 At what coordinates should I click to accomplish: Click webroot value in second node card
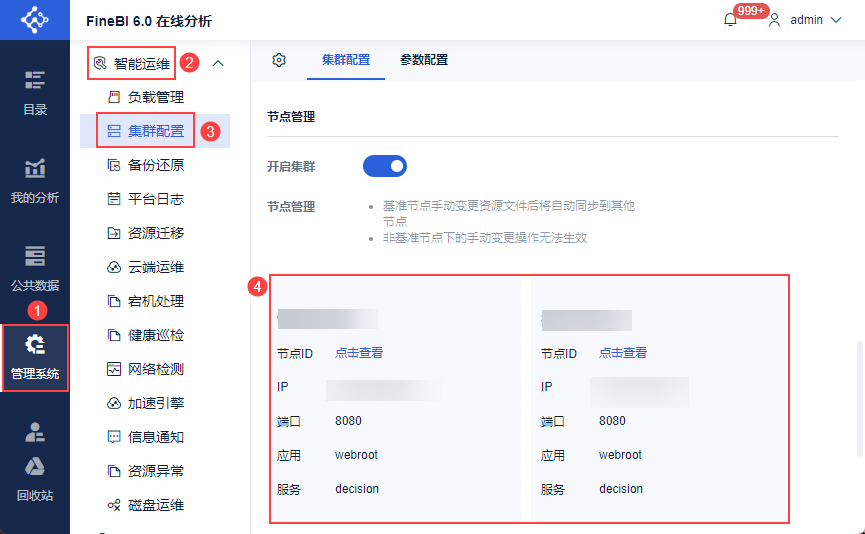[621, 455]
